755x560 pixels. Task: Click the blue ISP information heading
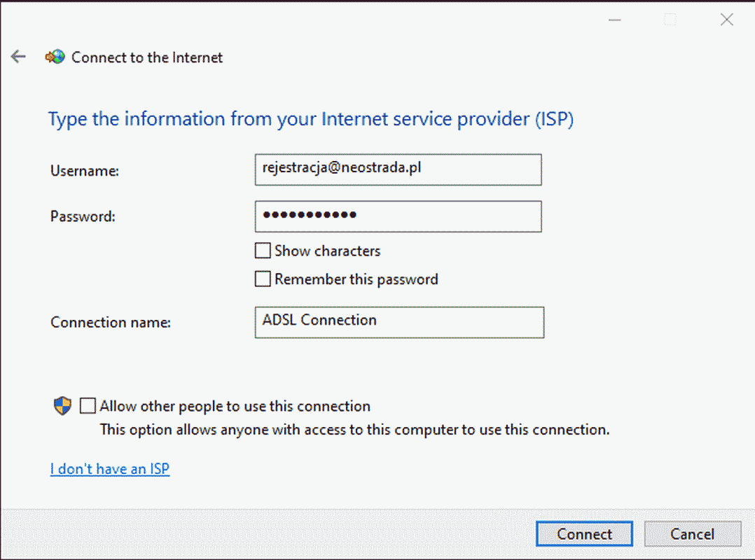tap(310, 119)
